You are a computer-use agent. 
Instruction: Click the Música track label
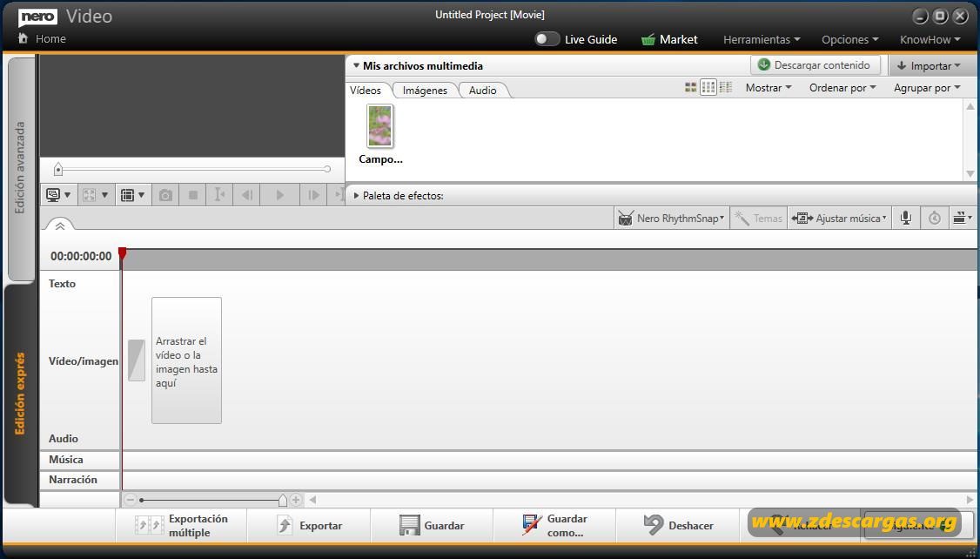coord(65,460)
